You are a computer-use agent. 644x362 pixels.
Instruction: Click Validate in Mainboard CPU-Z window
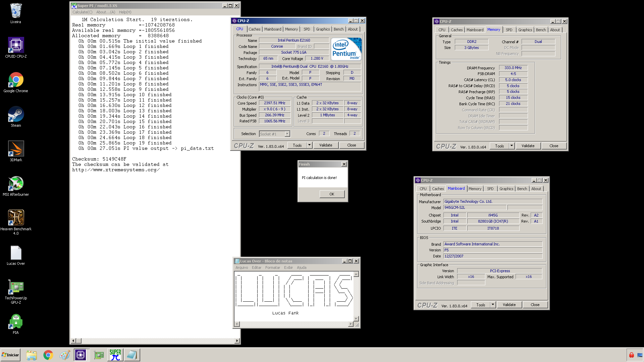coord(509,305)
